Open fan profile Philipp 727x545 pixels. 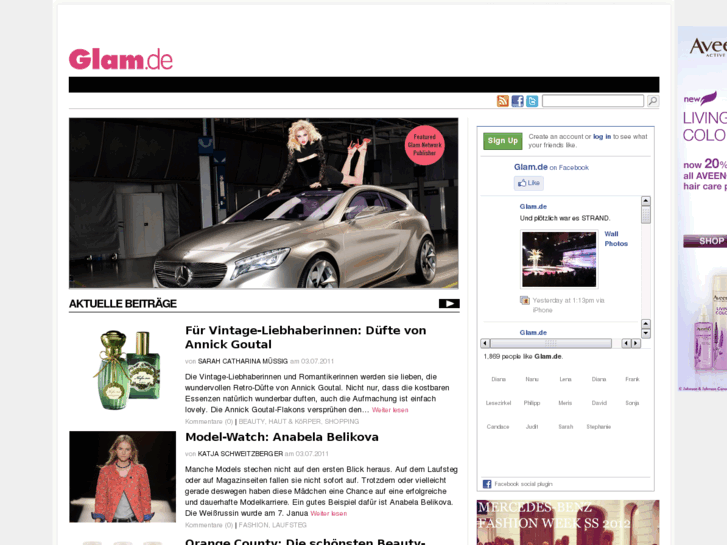pos(532,403)
